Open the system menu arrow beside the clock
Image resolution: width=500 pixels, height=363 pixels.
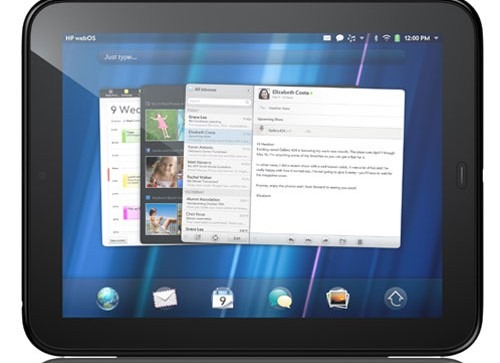click(436, 38)
